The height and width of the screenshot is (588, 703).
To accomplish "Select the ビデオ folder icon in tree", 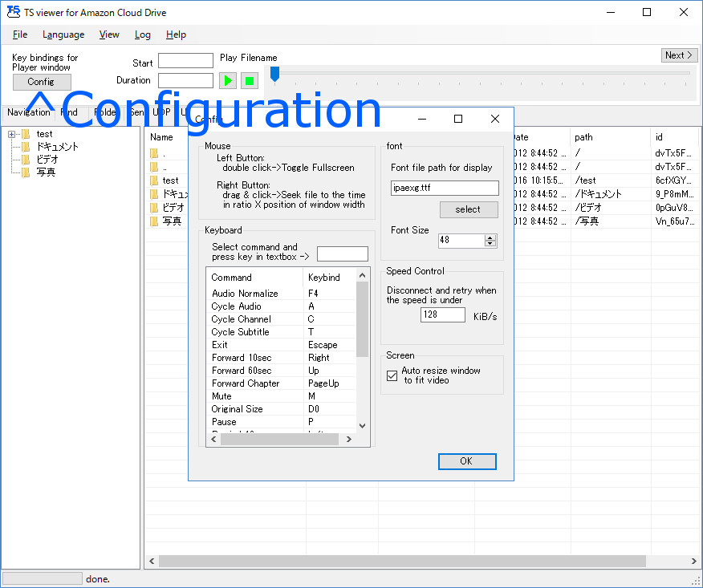I will pyautogui.click(x=26, y=160).
